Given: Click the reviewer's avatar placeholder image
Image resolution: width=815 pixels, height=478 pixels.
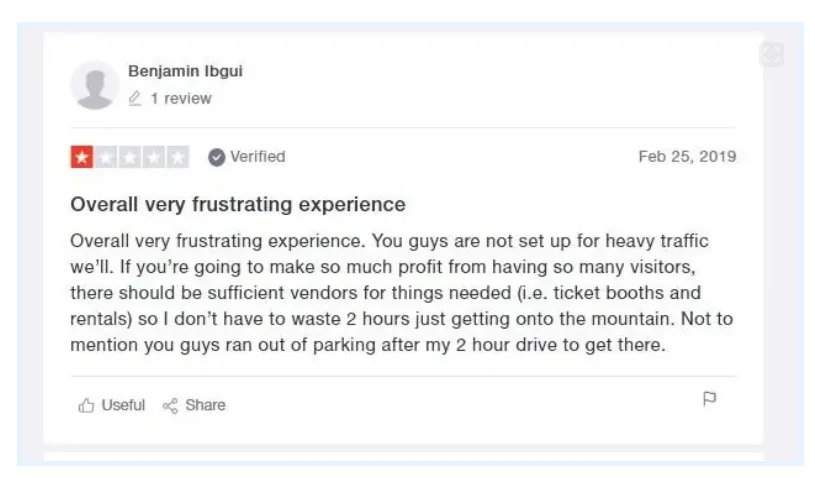Looking at the screenshot, I should pos(95,85).
